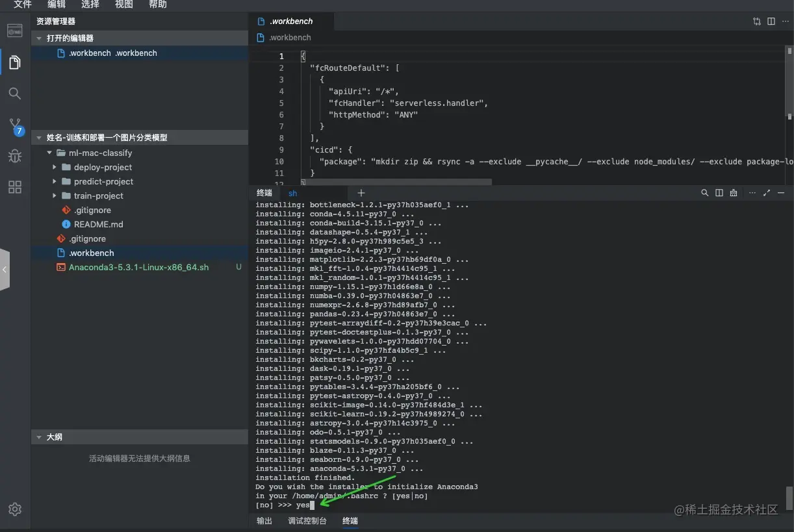The width and height of the screenshot is (794, 532).
Task: Collapse the 姓名-训练和部署一个图片分类模型 section
Action: click(40, 138)
